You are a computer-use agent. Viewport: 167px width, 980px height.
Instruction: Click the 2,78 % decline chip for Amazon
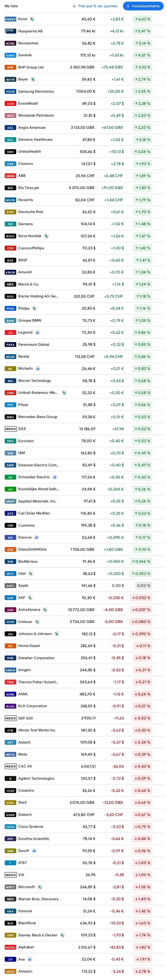click(142, 971)
